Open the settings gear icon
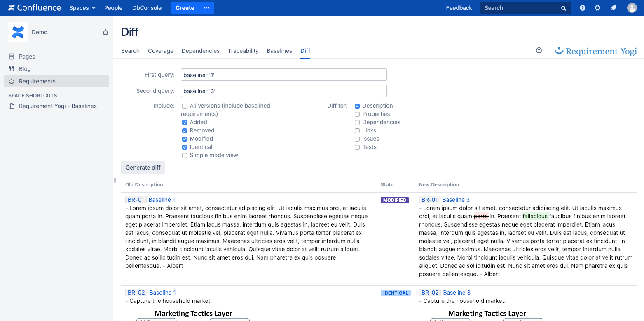 coord(597,8)
